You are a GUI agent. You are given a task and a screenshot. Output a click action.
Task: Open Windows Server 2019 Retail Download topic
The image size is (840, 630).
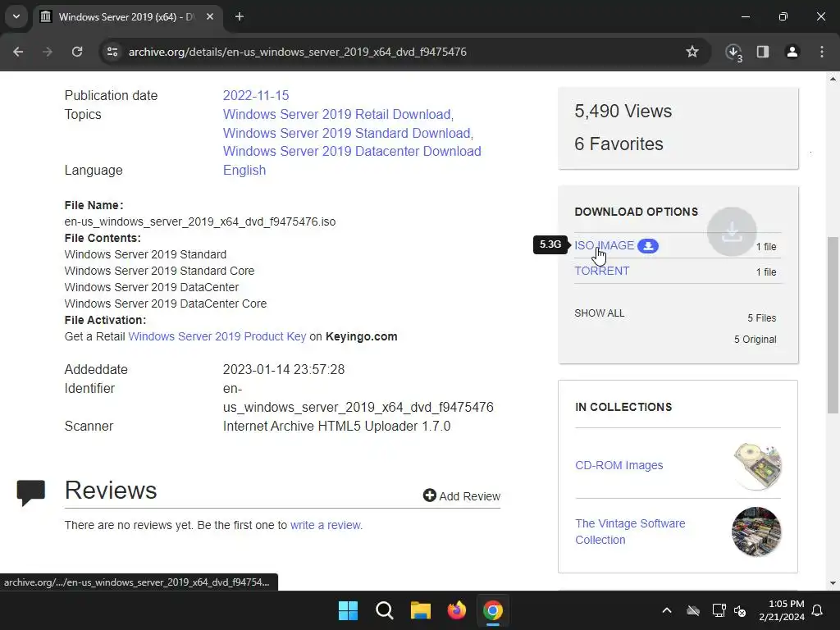[337, 114]
